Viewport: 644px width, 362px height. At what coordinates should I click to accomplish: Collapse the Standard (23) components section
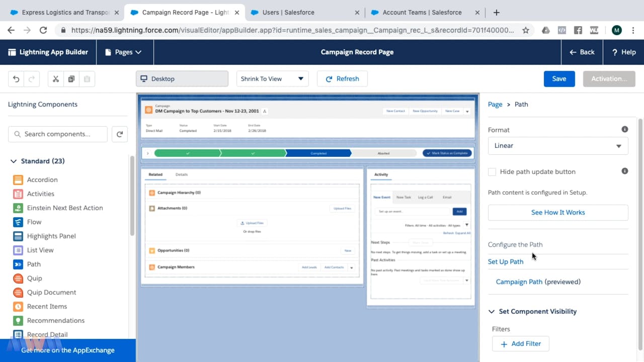(x=14, y=161)
